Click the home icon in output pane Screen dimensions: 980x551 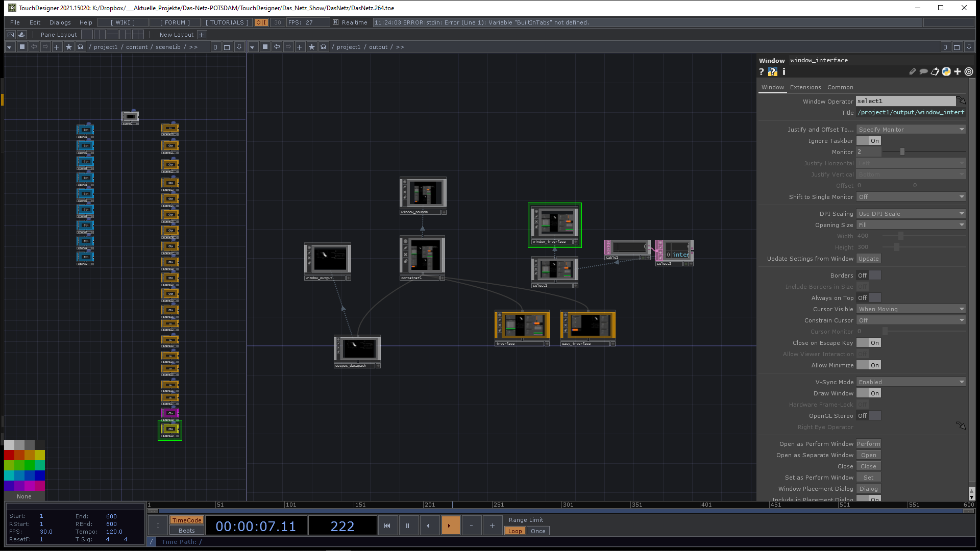[324, 47]
